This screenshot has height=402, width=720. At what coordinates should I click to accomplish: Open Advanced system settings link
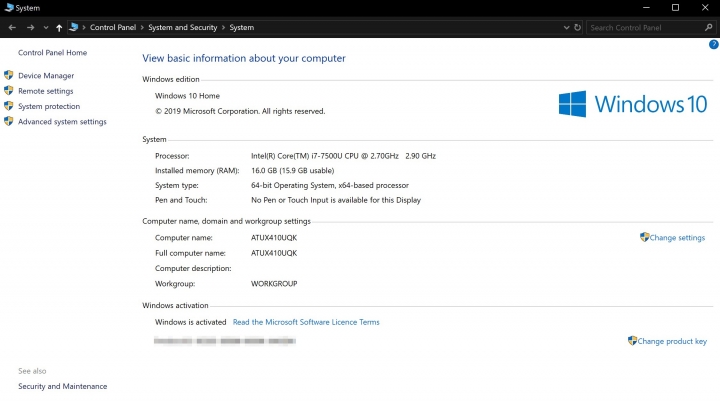(x=62, y=122)
